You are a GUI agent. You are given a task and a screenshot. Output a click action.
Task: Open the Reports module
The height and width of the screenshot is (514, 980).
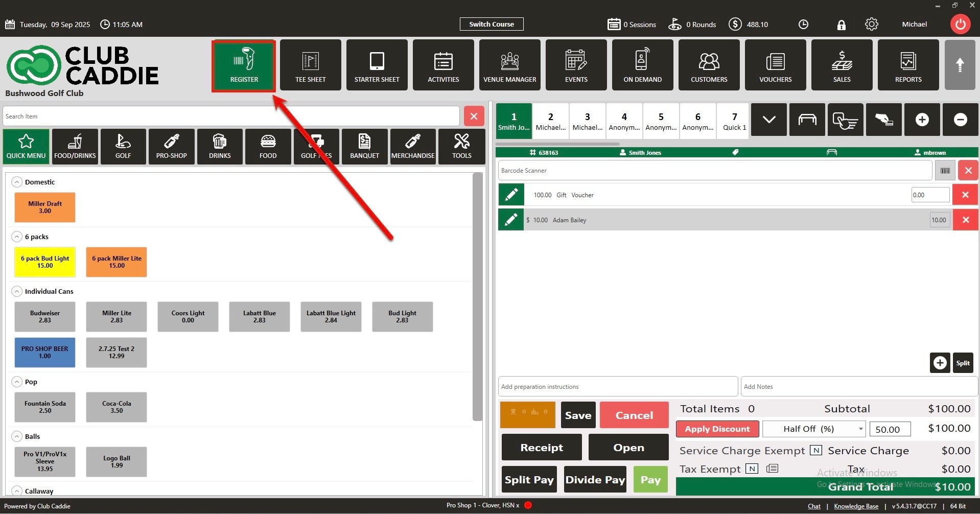pos(908,65)
